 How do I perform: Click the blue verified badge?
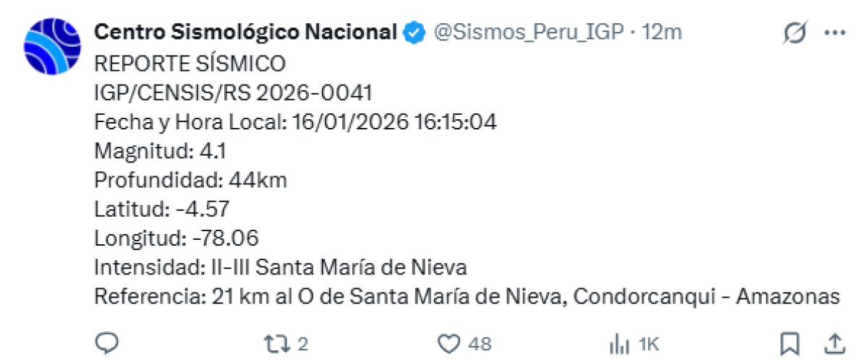(414, 33)
